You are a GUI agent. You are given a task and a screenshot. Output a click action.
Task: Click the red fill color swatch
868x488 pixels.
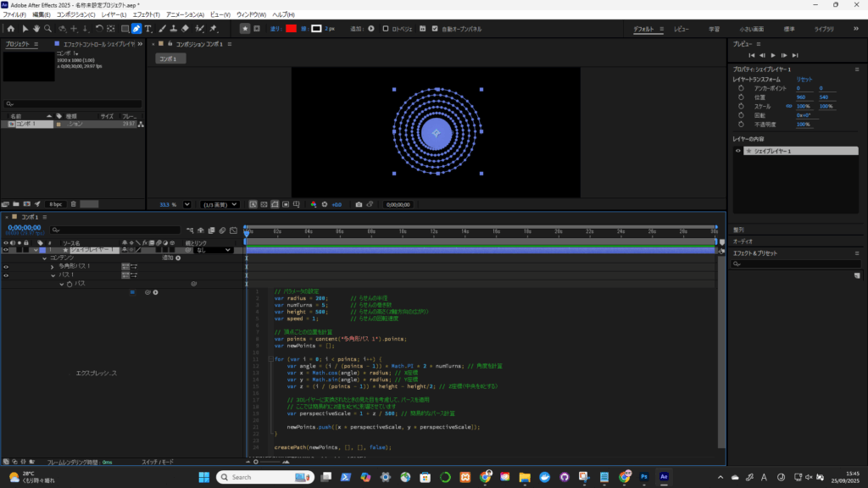[291, 29]
